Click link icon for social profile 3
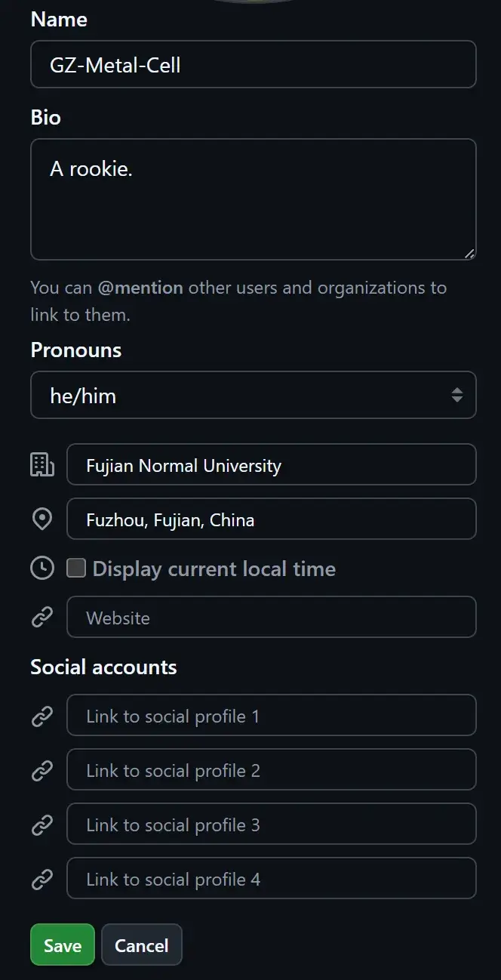Image resolution: width=501 pixels, height=980 pixels. (x=42, y=824)
